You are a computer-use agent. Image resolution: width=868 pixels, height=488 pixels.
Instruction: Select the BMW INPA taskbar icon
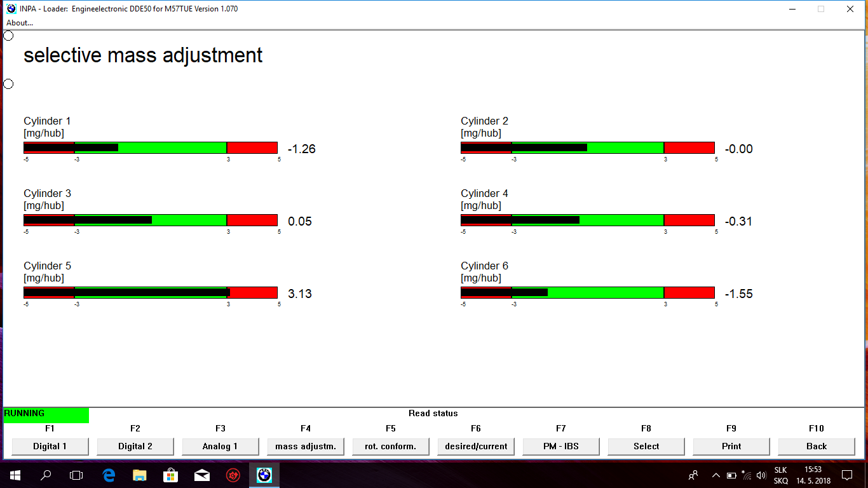(x=264, y=475)
